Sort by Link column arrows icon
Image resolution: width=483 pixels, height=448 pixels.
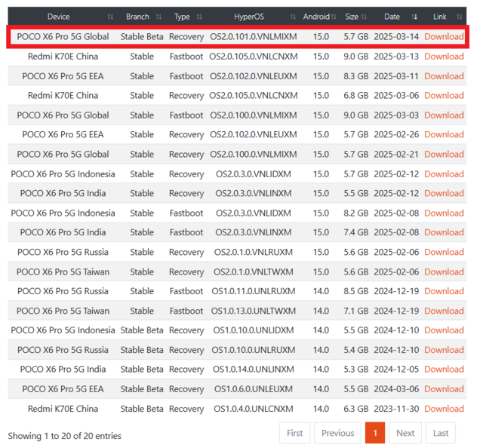click(x=460, y=17)
